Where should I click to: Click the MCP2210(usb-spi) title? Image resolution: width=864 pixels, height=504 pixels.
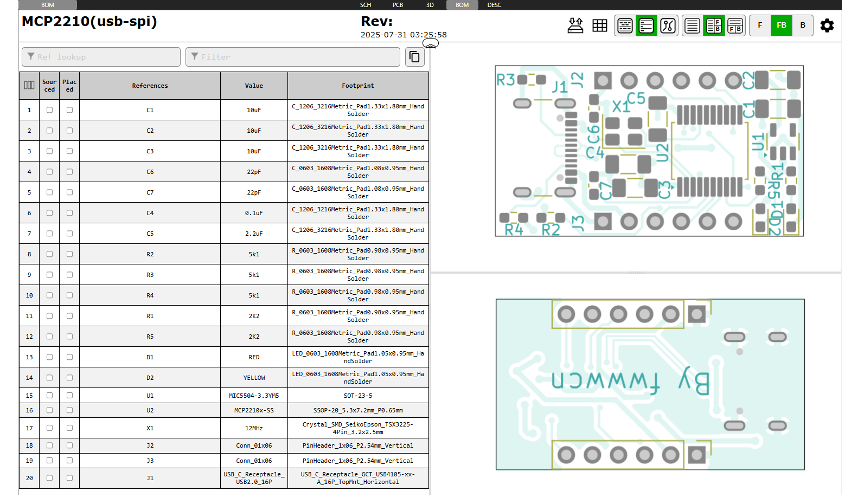pos(89,22)
